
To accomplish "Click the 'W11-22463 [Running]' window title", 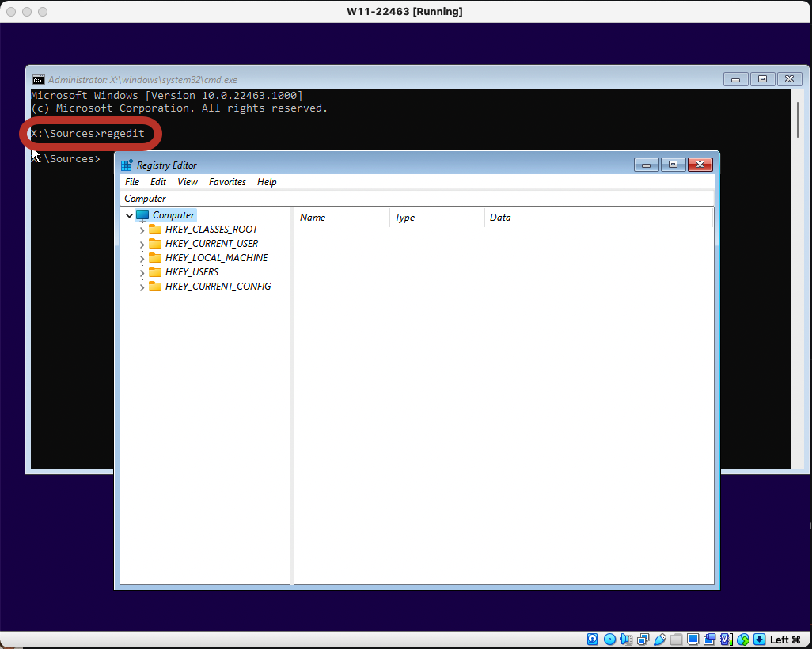I will pyautogui.click(x=404, y=11).
